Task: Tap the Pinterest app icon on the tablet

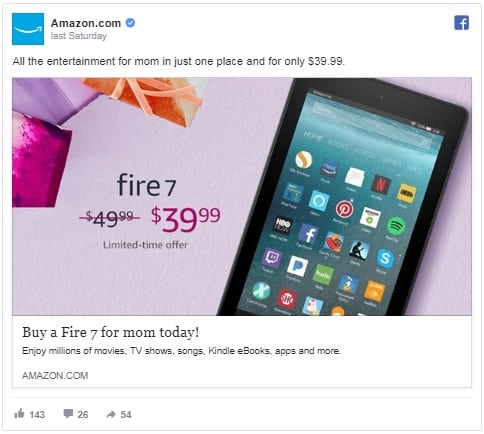Action: 345,209
